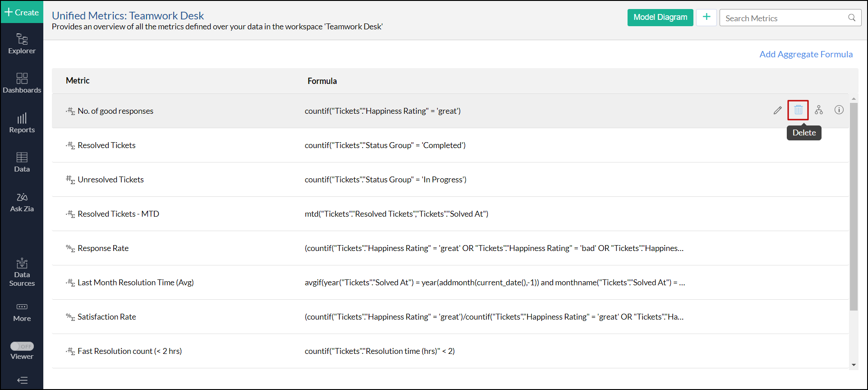Screen dimensions: 868x390
Task: Open Data Sources in the sidebar
Action: 22,272
